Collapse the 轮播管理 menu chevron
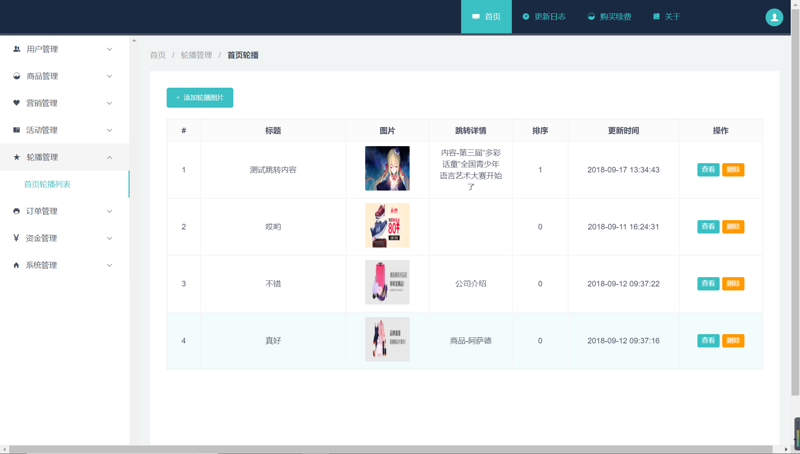Screen dimensions: 800x454 point(109,158)
